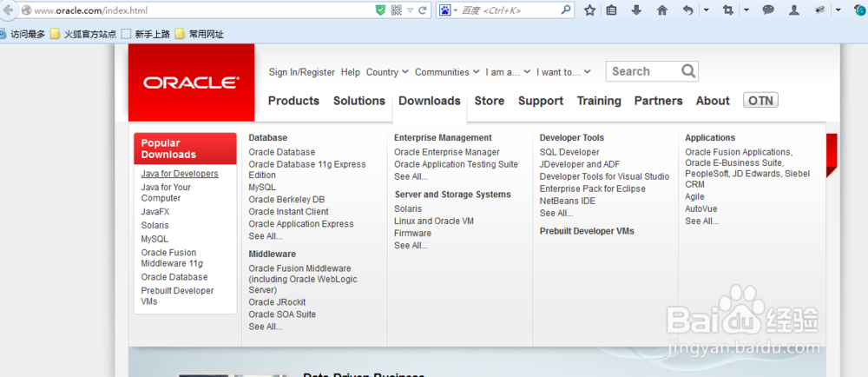Open the bookmarks list clipboard icon

click(x=611, y=10)
